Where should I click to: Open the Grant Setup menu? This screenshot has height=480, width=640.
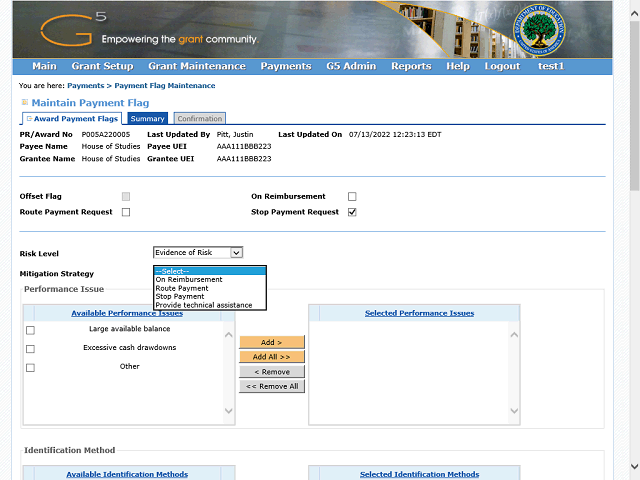pyautogui.click(x=102, y=66)
